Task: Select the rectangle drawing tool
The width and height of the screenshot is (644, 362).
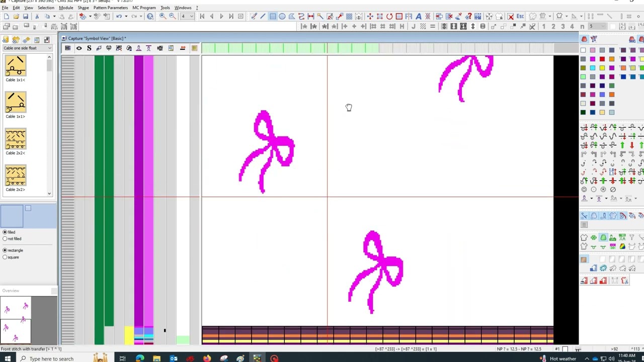Action: click(x=273, y=17)
